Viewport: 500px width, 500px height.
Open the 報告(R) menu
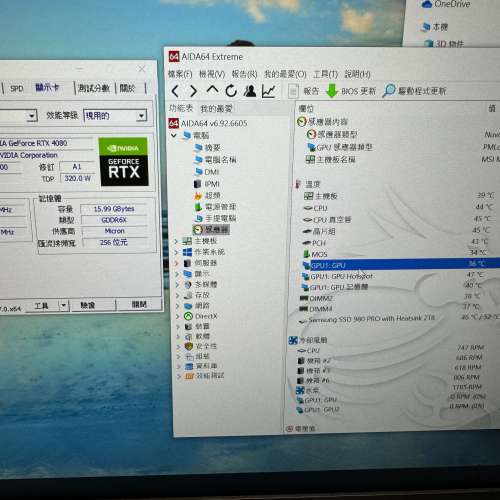tap(244, 74)
